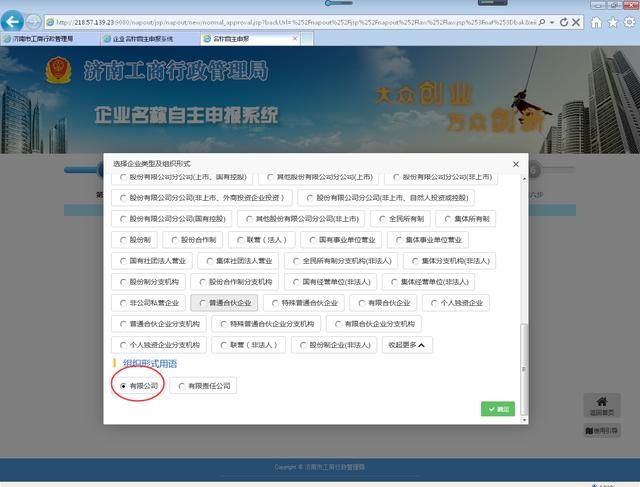Select 全民所有制分支机构(非法人)
This screenshot has width=640, height=487.
[x=341, y=261]
